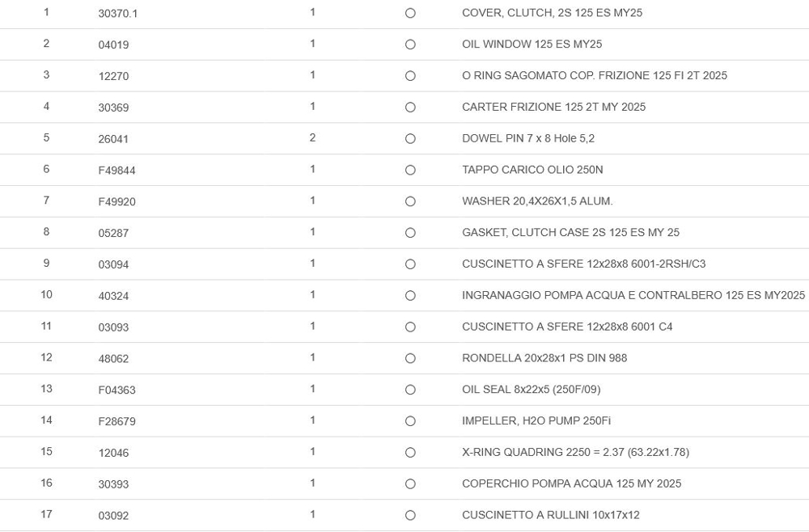Viewport: 809px width, 532px height.
Task: Select the circle for INGRANAGGIO POMPA ACQUA
Action: pos(410,296)
